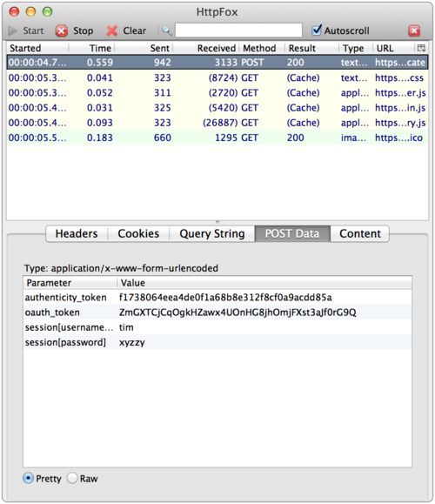This screenshot has height=504, width=435.
Task: Click the red Stop icon
Action: 62,30
